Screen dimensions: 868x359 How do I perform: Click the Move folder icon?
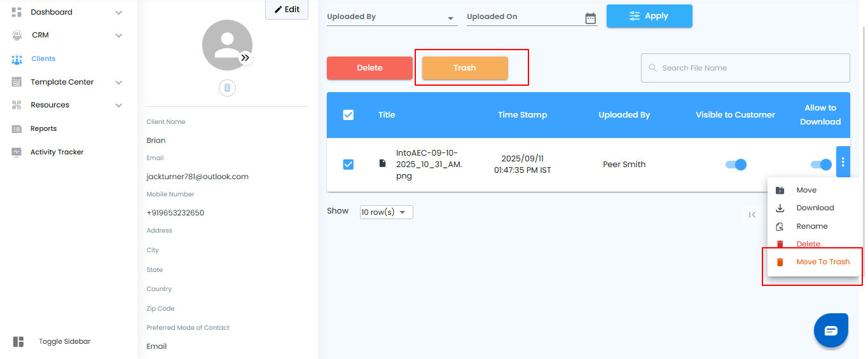click(780, 191)
